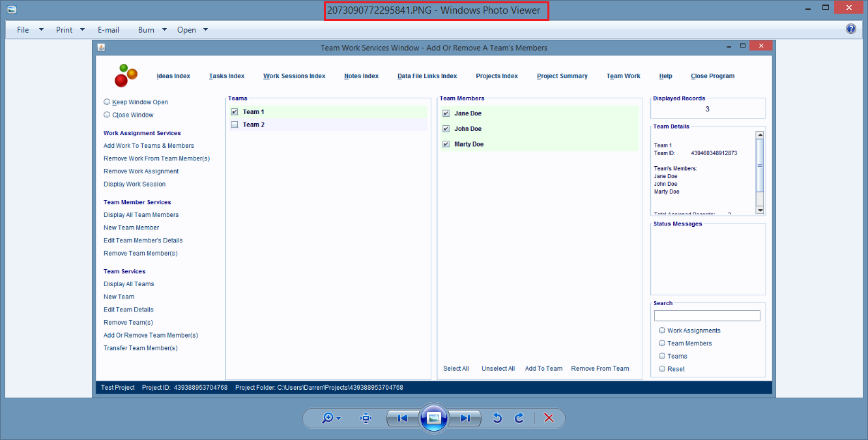The image size is (868, 440).
Task: Open the Photo Viewer help icon
Action: coord(850,29)
